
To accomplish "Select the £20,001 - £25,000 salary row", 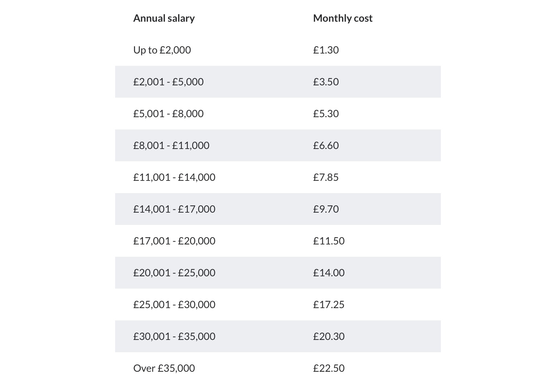I will [174, 273].
